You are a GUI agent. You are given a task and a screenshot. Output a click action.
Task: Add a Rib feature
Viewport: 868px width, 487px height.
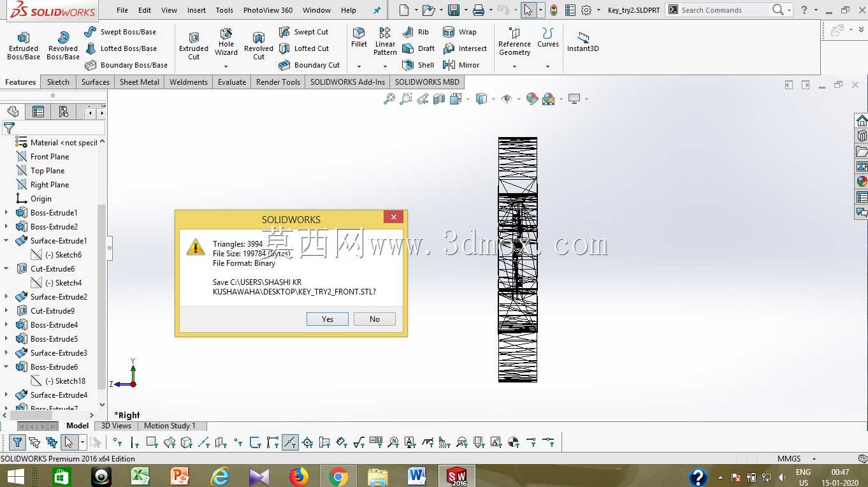(416, 32)
